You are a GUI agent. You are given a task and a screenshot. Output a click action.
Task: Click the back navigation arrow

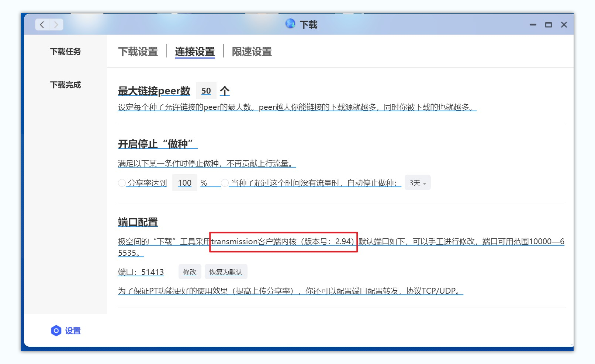tap(42, 24)
